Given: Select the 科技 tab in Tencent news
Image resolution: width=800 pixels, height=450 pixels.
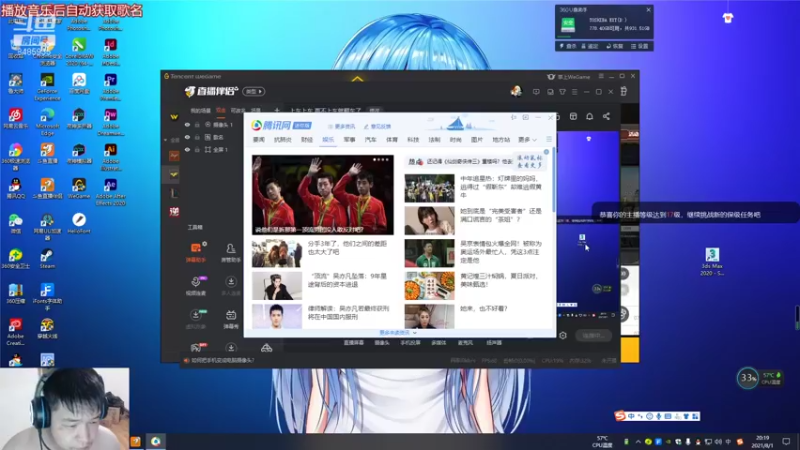Looking at the screenshot, I should point(413,139).
